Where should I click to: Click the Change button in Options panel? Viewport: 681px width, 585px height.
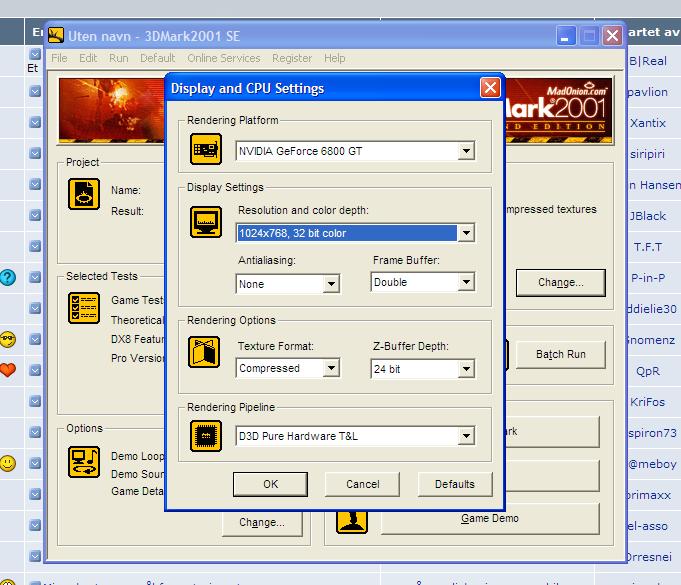(262, 522)
